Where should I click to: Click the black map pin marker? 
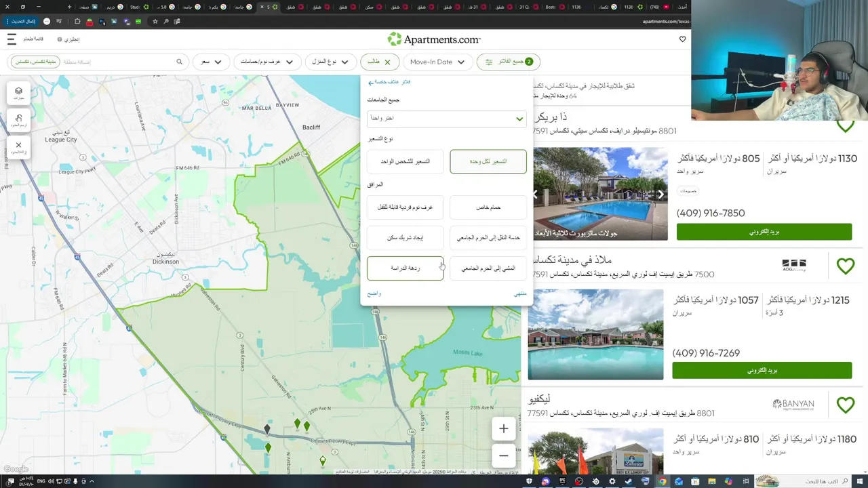tap(267, 429)
